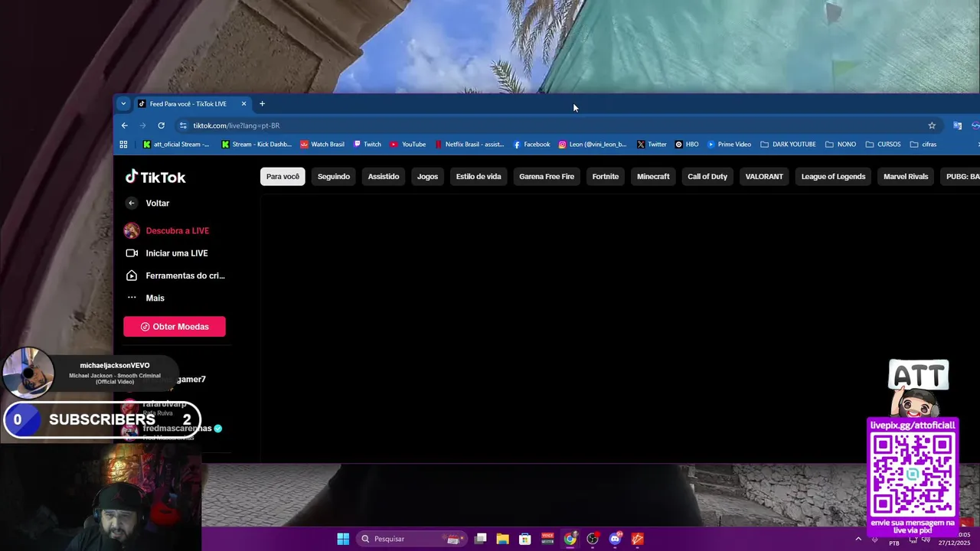
Task: Click the Obter Moedas button
Action: [x=175, y=327]
